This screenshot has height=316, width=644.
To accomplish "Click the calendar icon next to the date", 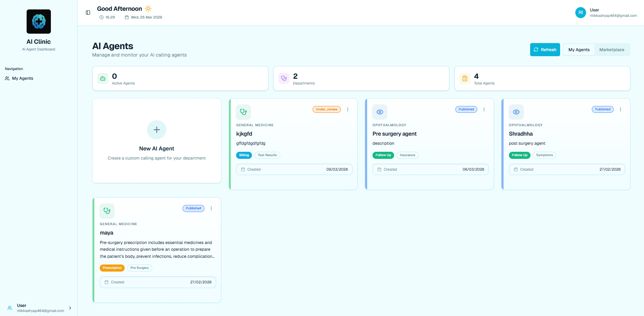I will pos(126,17).
